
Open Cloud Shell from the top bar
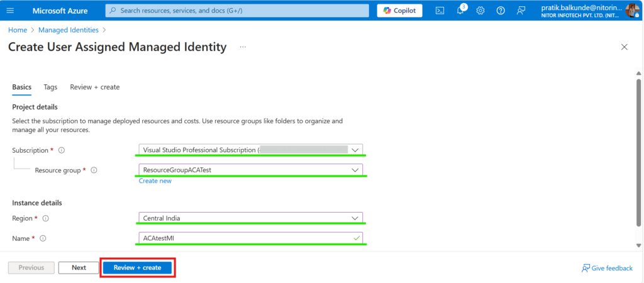pos(440,11)
